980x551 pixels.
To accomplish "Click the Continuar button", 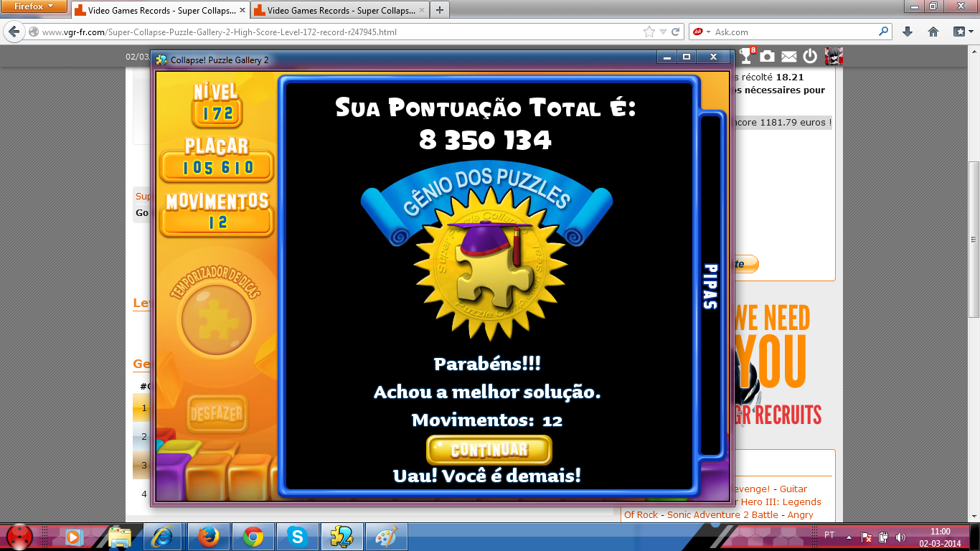I will (489, 451).
